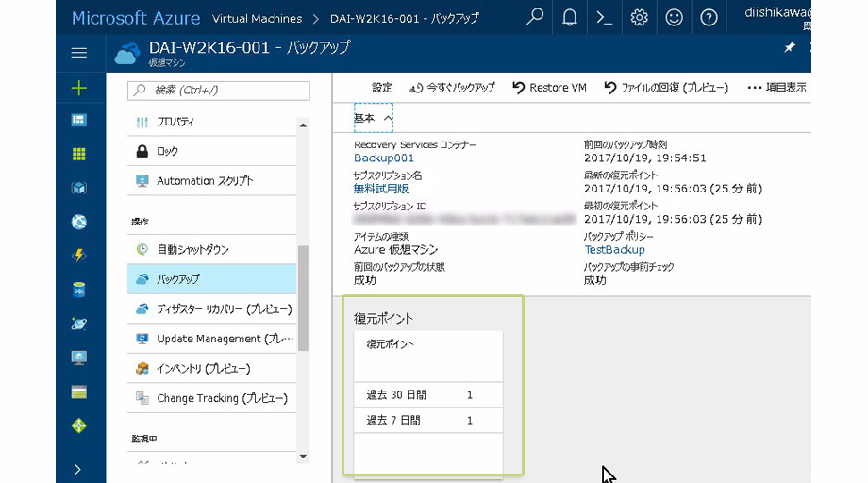Open TestBackup policy link
Viewport: 868px width, 483px height.
614,250
